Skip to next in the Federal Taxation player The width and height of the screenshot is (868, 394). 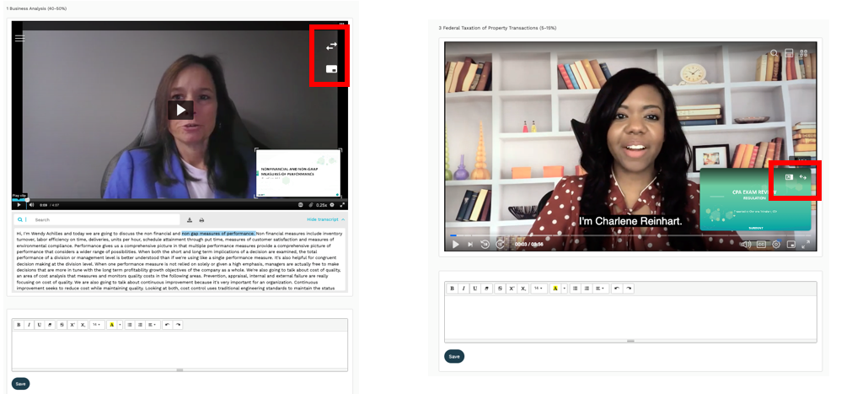pos(470,245)
